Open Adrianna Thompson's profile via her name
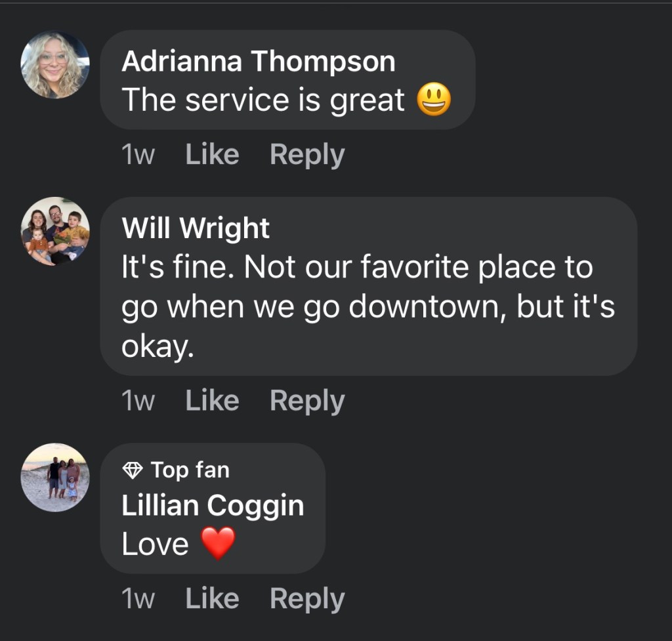Viewport: 672px width, 641px height. click(x=259, y=62)
